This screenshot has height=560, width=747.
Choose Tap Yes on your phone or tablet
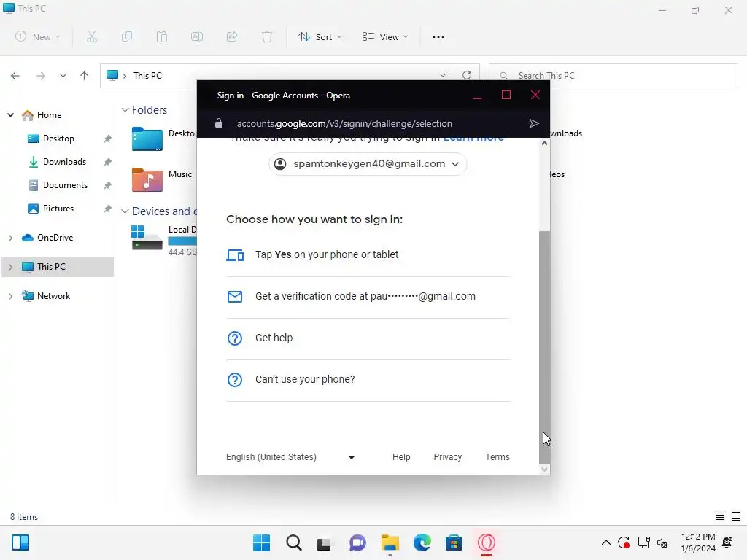coord(368,255)
